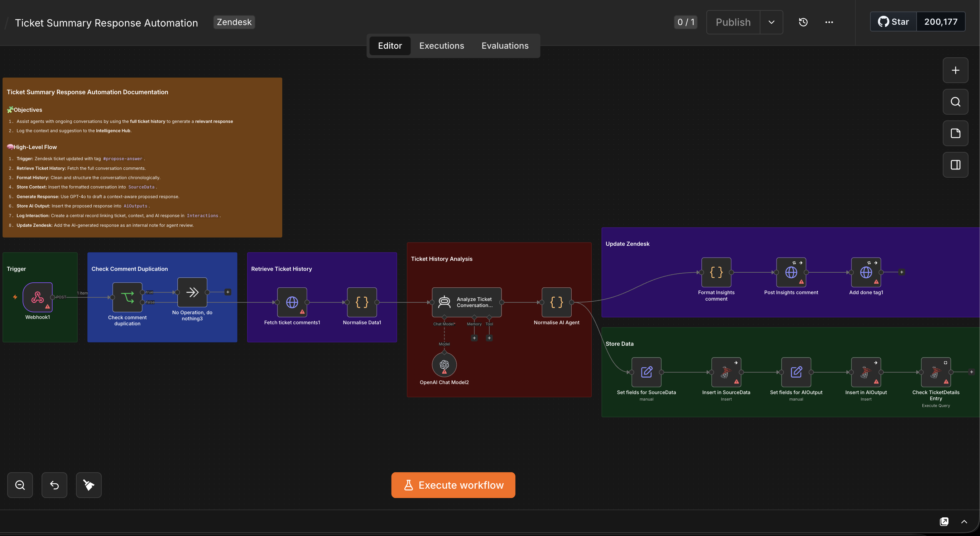The image size is (980, 536).
Task: Toggle the side panel icon
Action: pyautogui.click(x=955, y=165)
